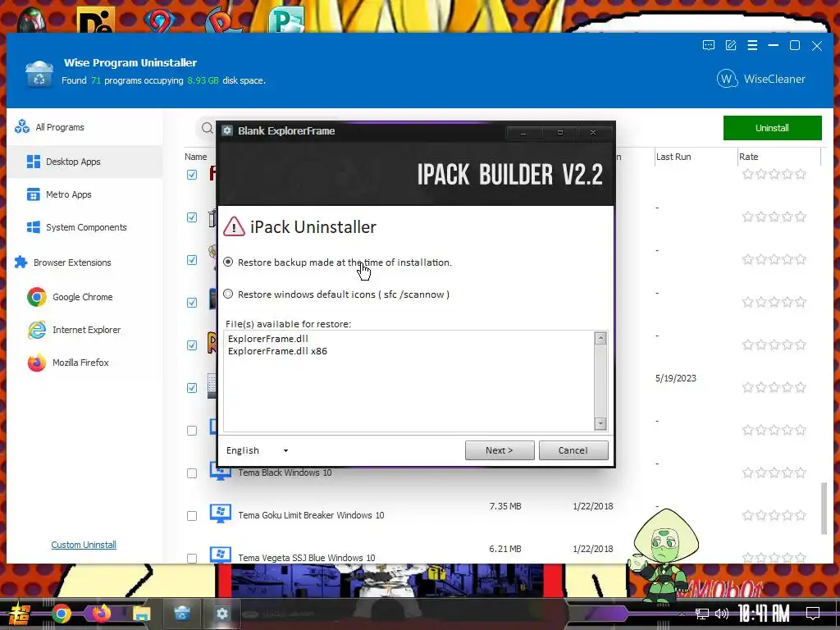This screenshot has width=840, height=630.
Task: Open Google Chrome from the taskbar
Action: pyautogui.click(x=61, y=614)
